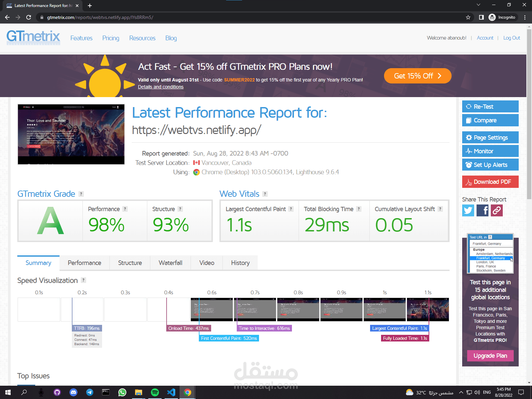
Task: Open WhatsApp from the taskbar
Action: [122, 393]
